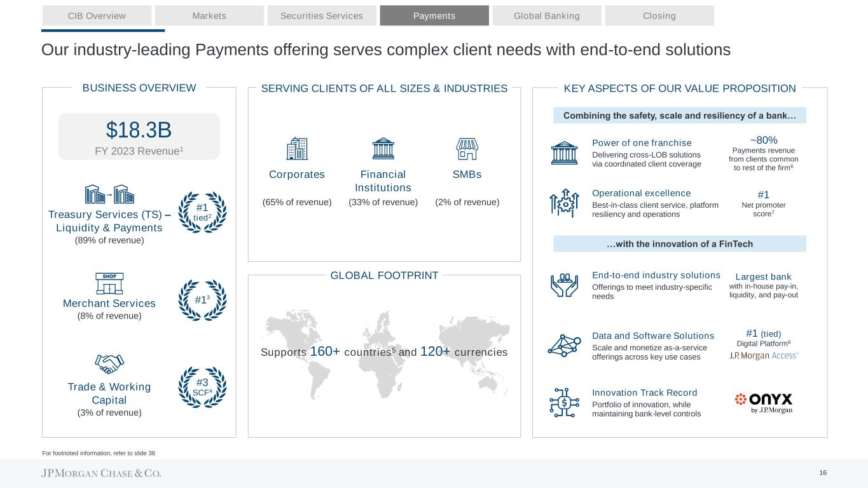Click the #3 SCF laurel badge
Image resolution: width=868 pixels, height=488 pixels.
coord(202,386)
